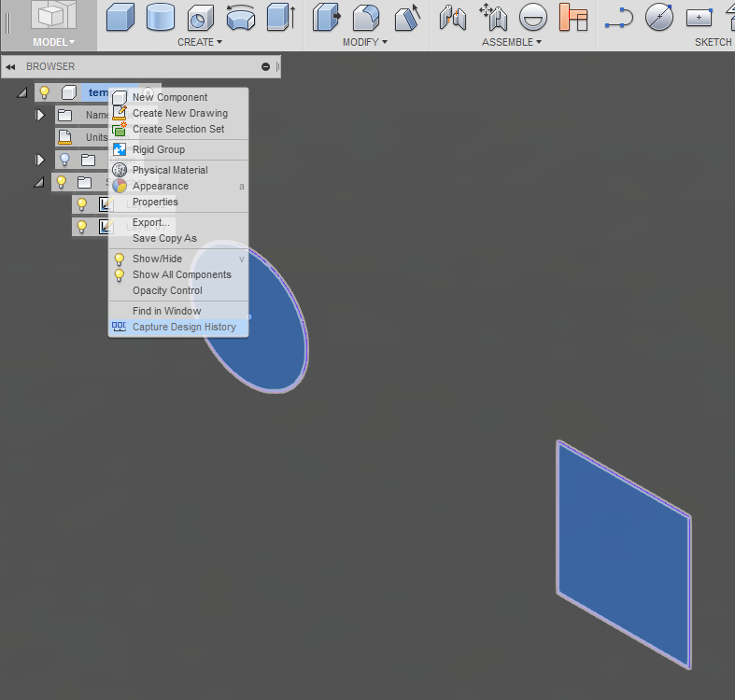Expand the Named Views folder
Image resolution: width=735 pixels, height=700 pixels.
point(40,115)
